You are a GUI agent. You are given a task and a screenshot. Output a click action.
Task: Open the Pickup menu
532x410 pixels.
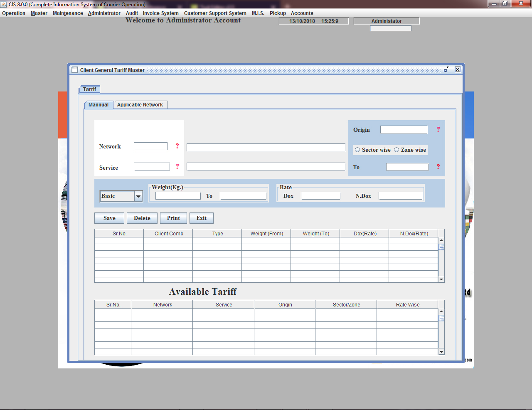pyautogui.click(x=278, y=13)
